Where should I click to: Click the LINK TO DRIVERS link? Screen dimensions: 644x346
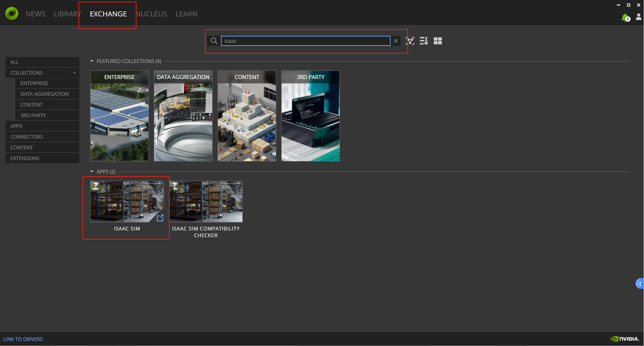point(23,339)
